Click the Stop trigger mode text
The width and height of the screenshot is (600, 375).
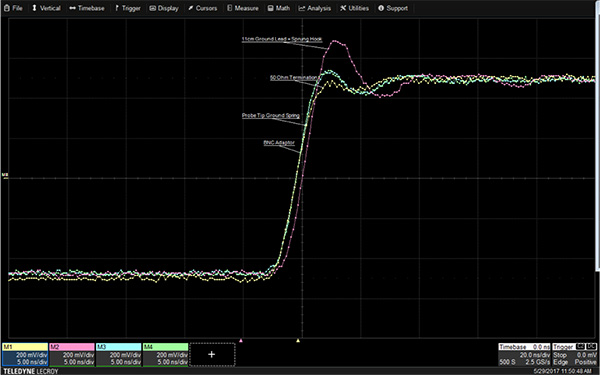[x=559, y=355]
